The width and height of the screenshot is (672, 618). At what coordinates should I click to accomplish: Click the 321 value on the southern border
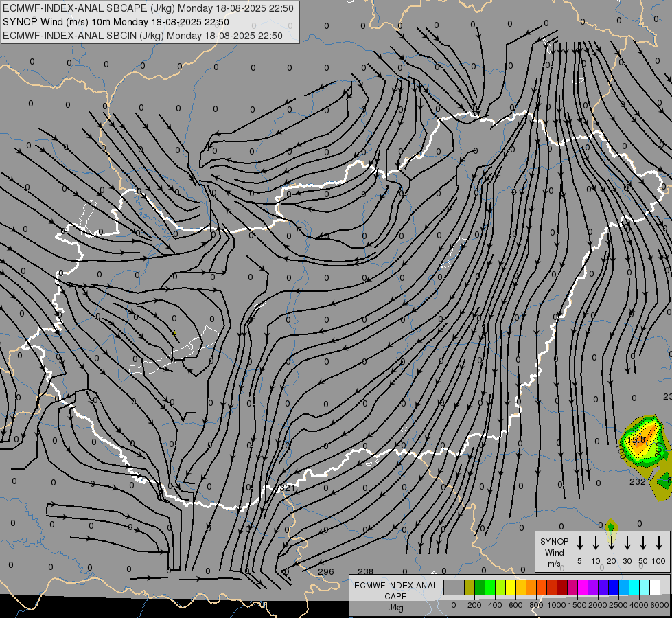(287, 488)
